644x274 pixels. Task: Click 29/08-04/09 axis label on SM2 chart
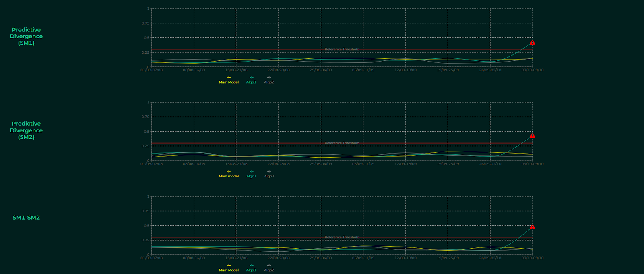[x=321, y=164]
